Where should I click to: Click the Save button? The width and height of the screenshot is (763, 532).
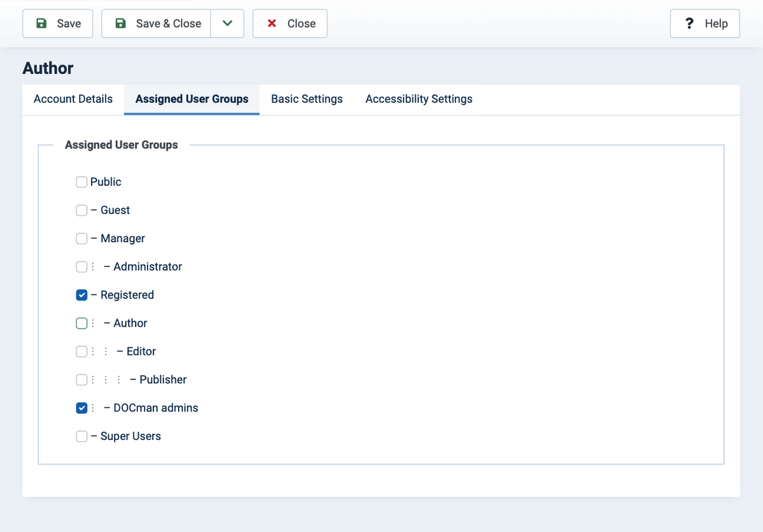coord(58,23)
